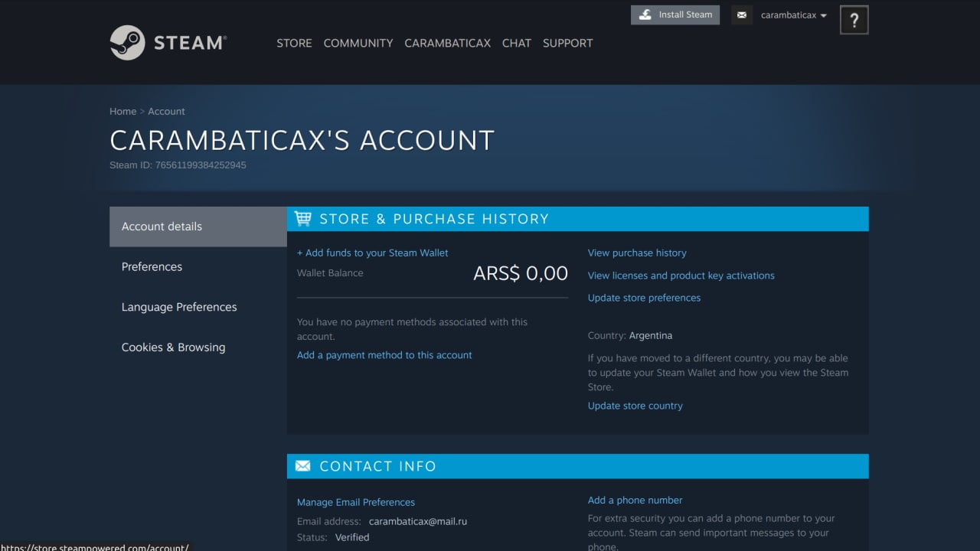The image size is (980, 551).
Task: Select the Account details sidebar tab
Action: pyautogui.click(x=198, y=227)
